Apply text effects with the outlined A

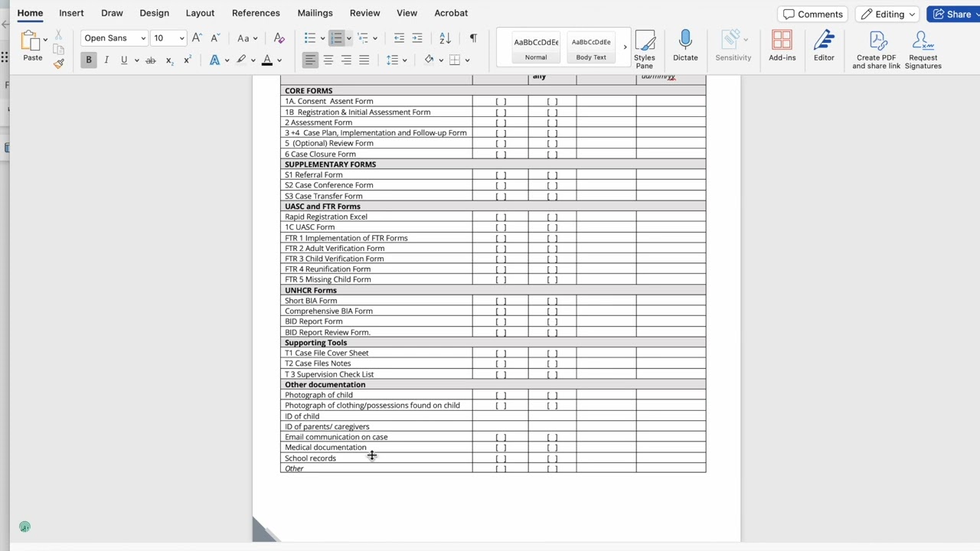tap(214, 60)
